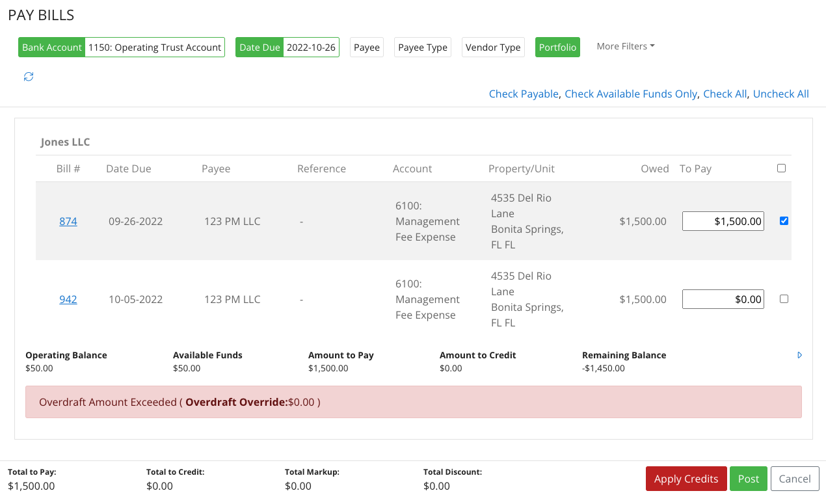826x504 pixels.
Task: Open the Vendor Type filter
Action: (492, 47)
